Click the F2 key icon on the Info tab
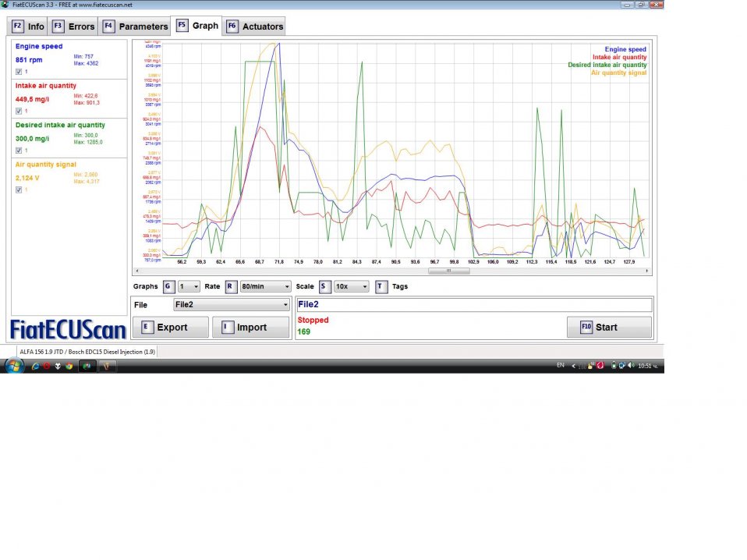The width and height of the screenshot is (747, 560). (18, 27)
